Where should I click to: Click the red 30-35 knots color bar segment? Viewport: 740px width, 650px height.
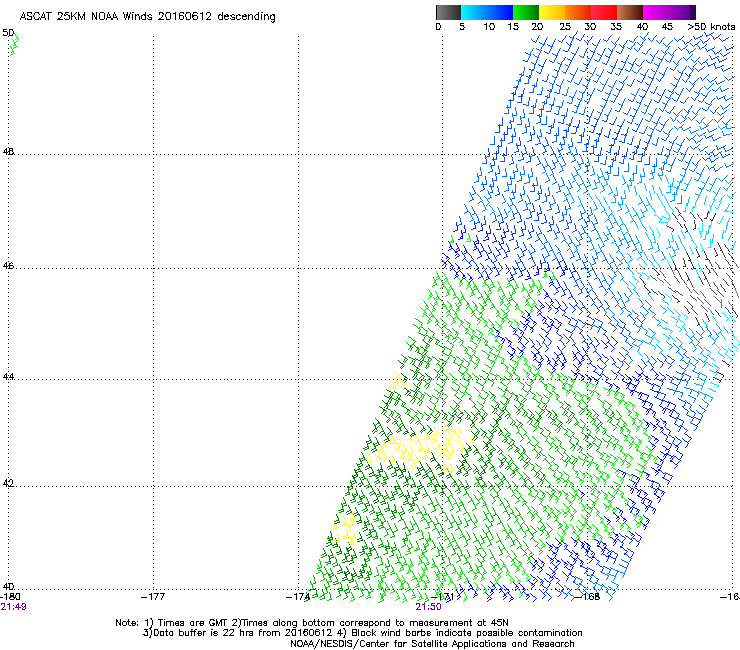pos(604,12)
